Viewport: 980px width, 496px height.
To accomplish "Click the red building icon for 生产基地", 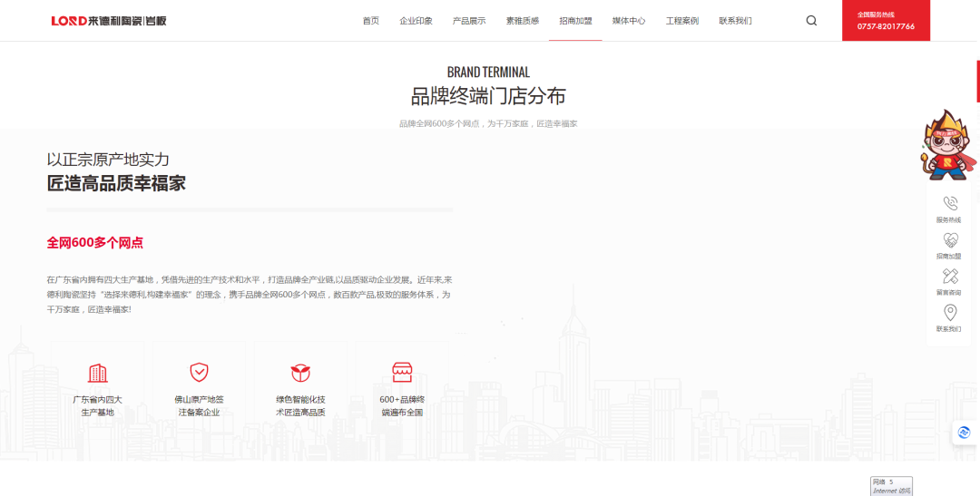I will click(x=97, y=373).
